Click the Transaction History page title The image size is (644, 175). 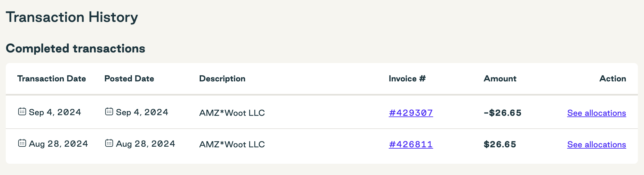click(72, 17)
